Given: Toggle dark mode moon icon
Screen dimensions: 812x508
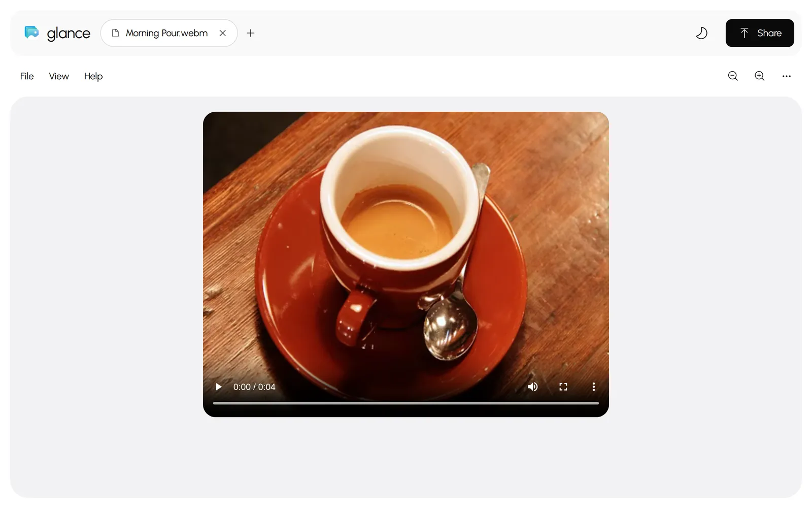Looking at the screenshot, I should [701, 33].
